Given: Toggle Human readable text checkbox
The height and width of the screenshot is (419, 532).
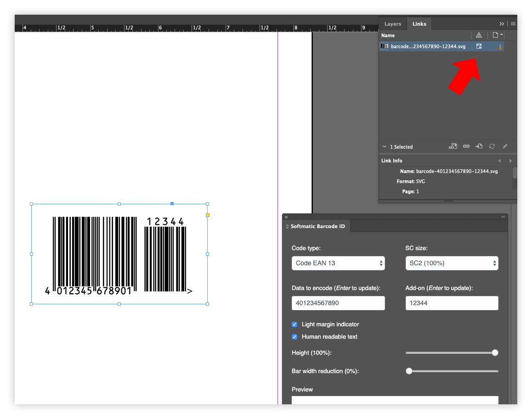Looking at the screenshot, I should (294, 337).
